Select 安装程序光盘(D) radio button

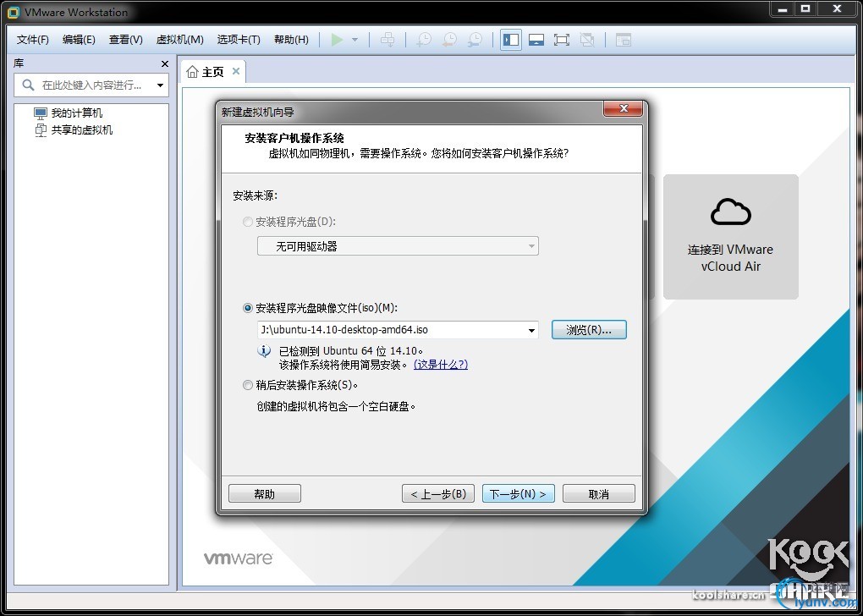coord(248,222)
